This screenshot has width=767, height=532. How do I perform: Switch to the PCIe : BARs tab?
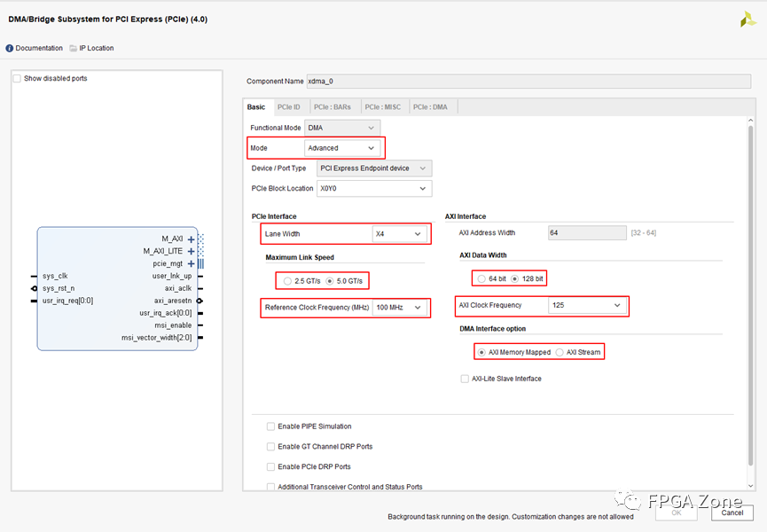coord(333,107)
